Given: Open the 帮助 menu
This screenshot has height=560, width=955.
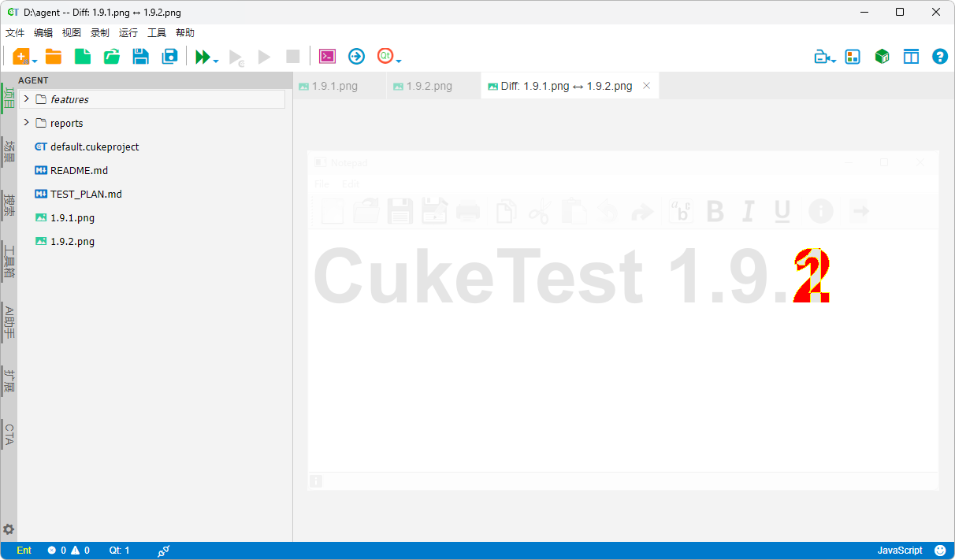Looking at the screenshot, I should click(x=185, y=33).
